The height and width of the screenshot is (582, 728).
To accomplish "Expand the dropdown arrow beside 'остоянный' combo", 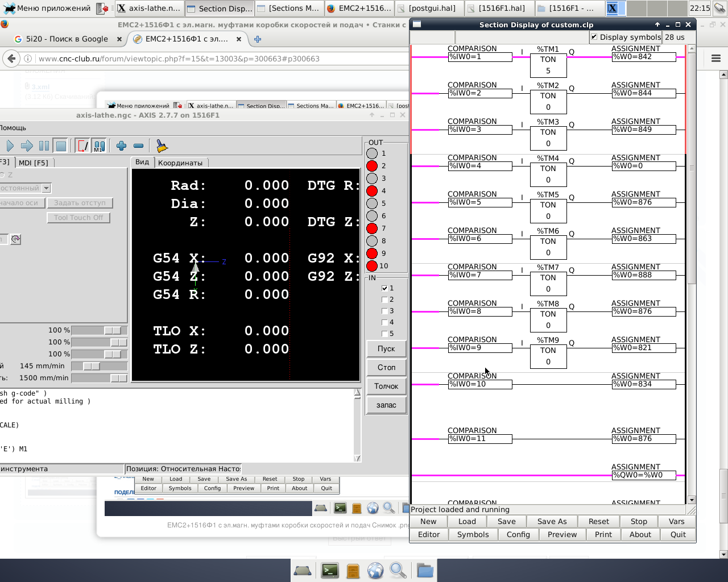I will click(x=47, y=188).
